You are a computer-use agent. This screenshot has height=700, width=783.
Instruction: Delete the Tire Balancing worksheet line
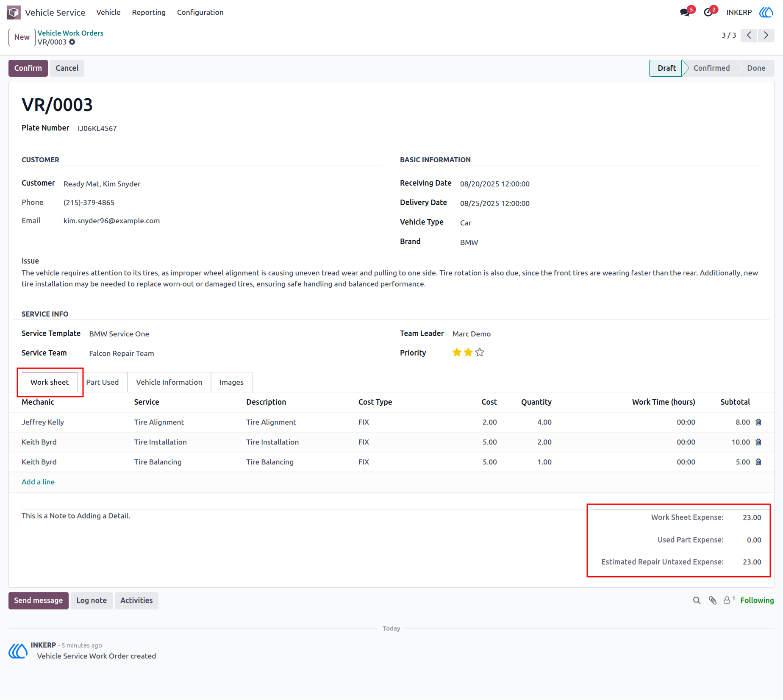(758, 462)
